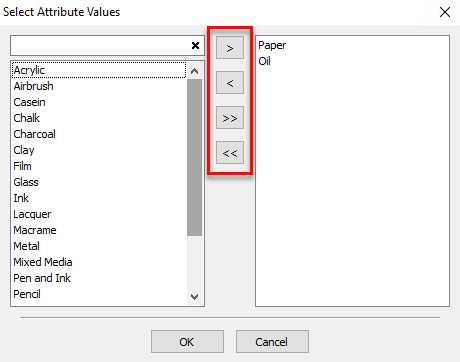
Task: Click the list scrollbar up arrow
Action: (x=194, y=71)
